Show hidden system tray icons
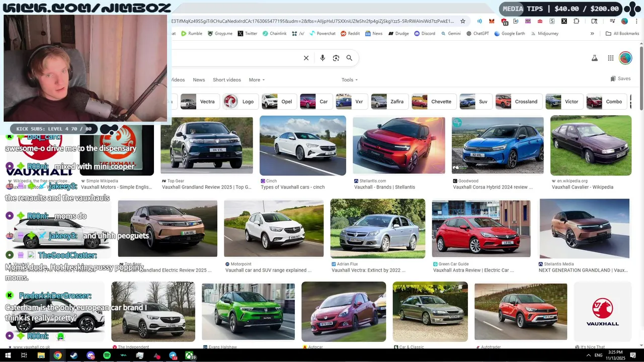This screenshot has width=644, height=362. 589,355
